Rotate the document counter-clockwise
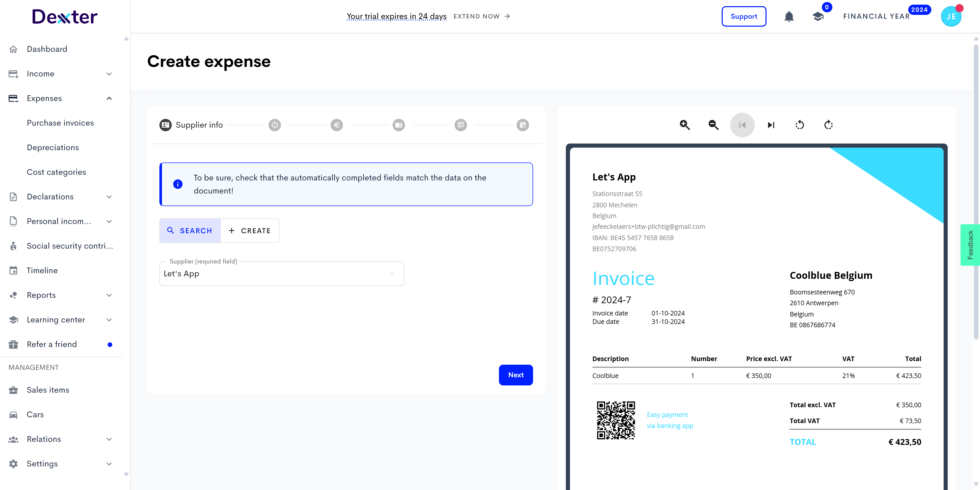Viewport: 980px width, 490px height. click(800, 125)
